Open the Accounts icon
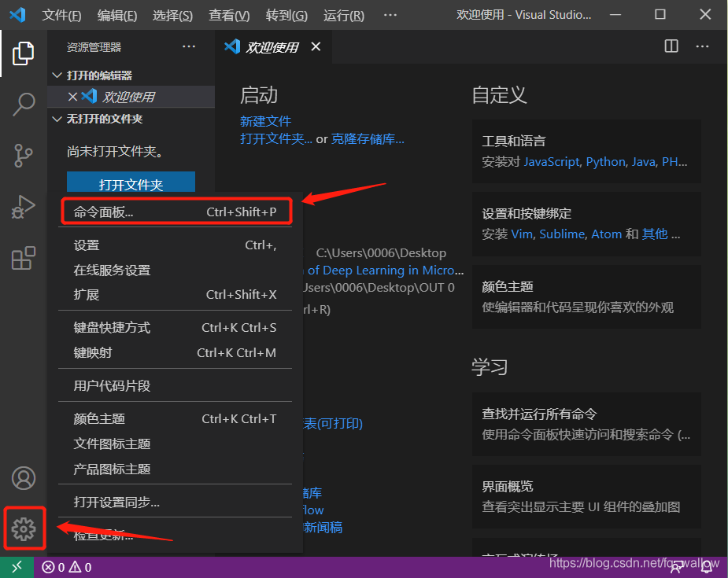The image size is (728, 578). pos(23,478)
